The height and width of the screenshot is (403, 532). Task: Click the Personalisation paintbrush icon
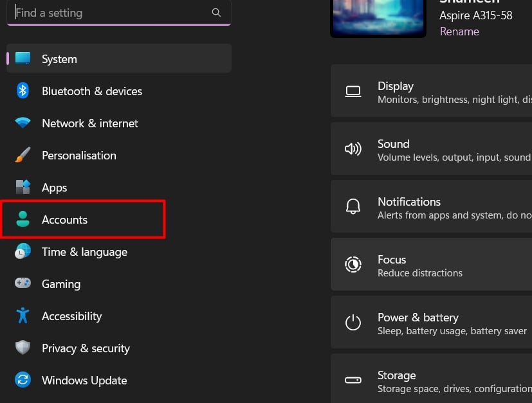tap(23, 155)
